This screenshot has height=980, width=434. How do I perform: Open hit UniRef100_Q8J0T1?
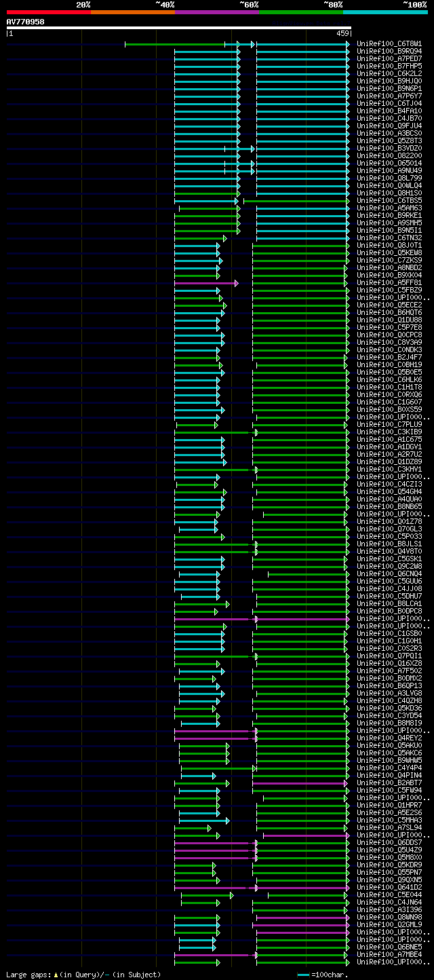(389, 245)
